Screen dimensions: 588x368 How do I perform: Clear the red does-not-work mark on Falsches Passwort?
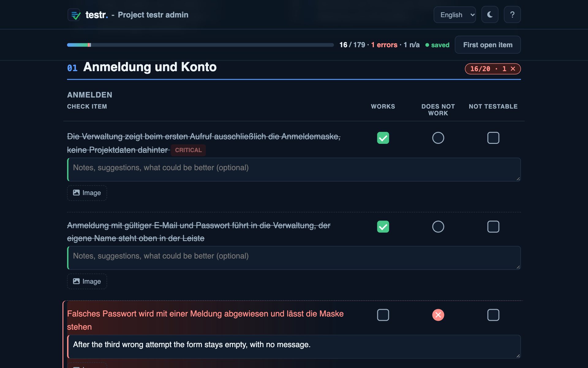click(438, 315)
